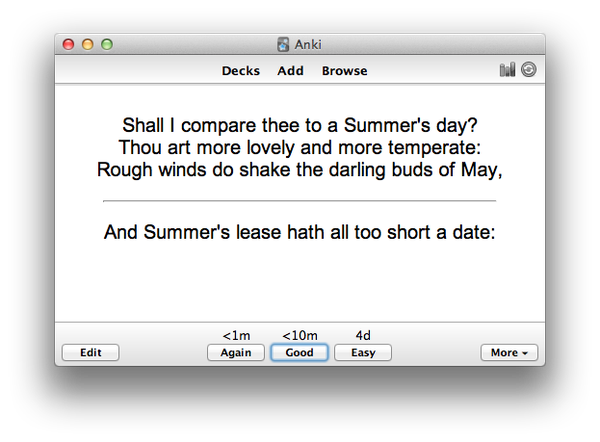The height and width of the screenshot is (442, 600).
Task: Click the line "Rough winds do shake"
Action: point(299,169)
